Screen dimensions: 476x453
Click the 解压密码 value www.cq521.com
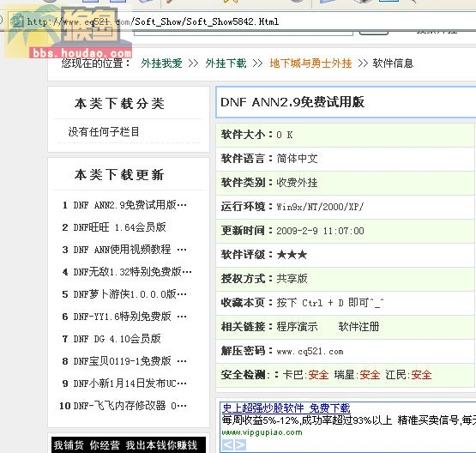tap(310, 351)
